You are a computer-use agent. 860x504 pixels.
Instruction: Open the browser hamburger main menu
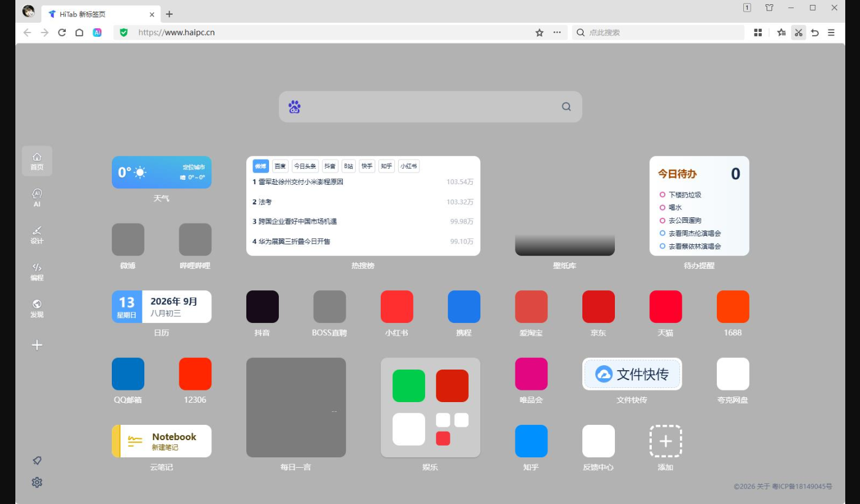point(831,33)
